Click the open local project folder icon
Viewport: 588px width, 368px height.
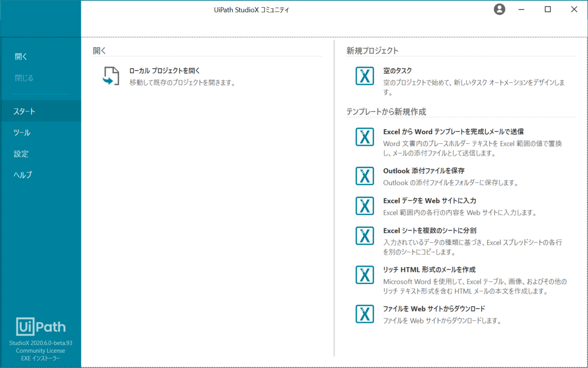pos(111,76)
